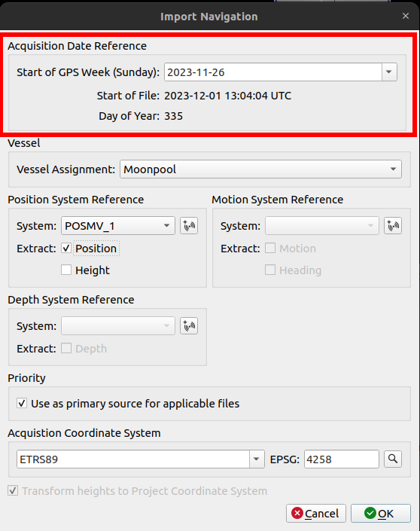
Task: Enable the Height extract checkbox
Action: pos(66,270)
